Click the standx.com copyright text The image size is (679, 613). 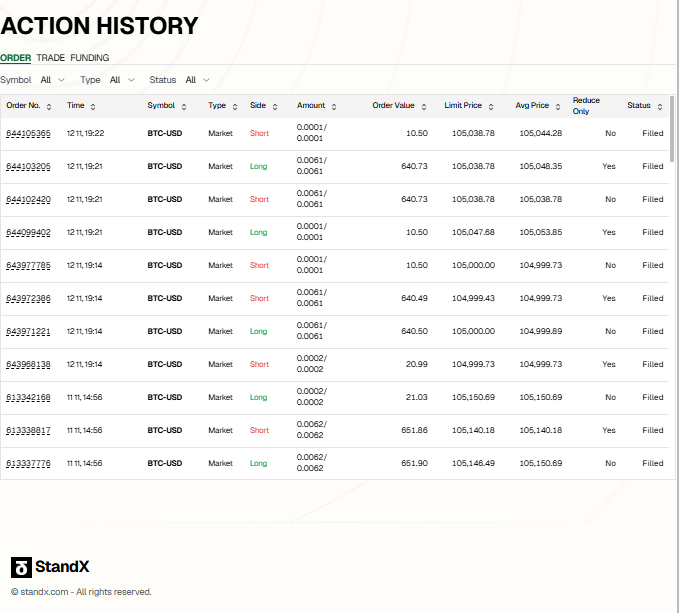81,592
